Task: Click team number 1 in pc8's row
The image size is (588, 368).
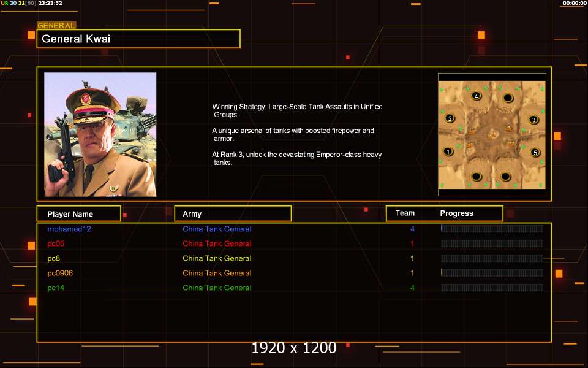Action: coord(412,258)
